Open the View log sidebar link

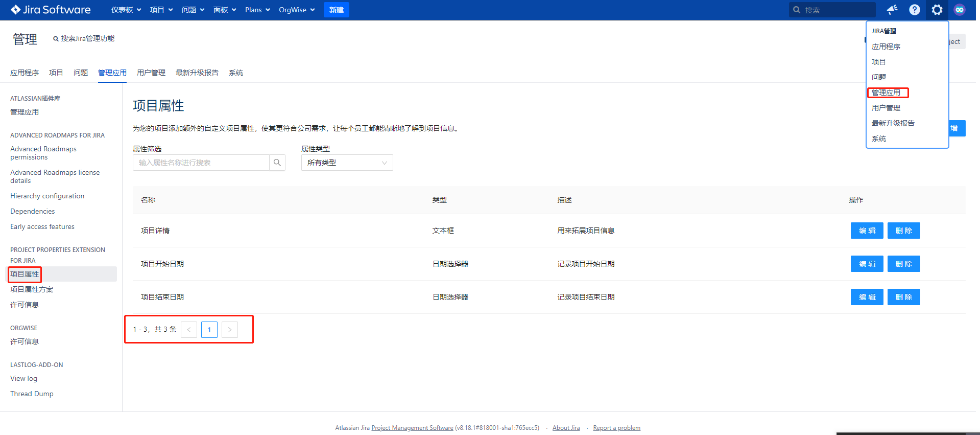[x=23, y=378]
